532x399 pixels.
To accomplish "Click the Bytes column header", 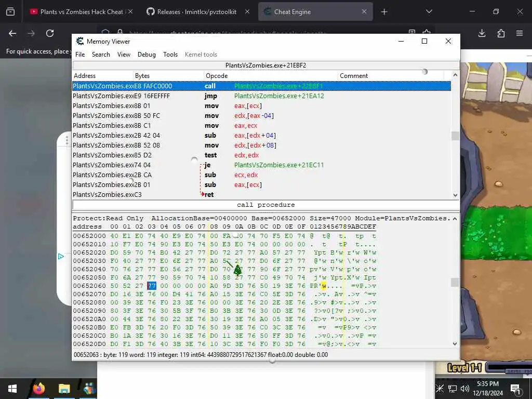I will pos(169,76).
